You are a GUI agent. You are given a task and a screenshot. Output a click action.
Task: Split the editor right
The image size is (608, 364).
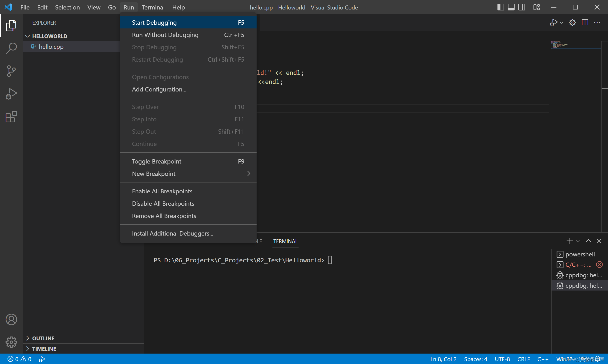pos(585,23)
